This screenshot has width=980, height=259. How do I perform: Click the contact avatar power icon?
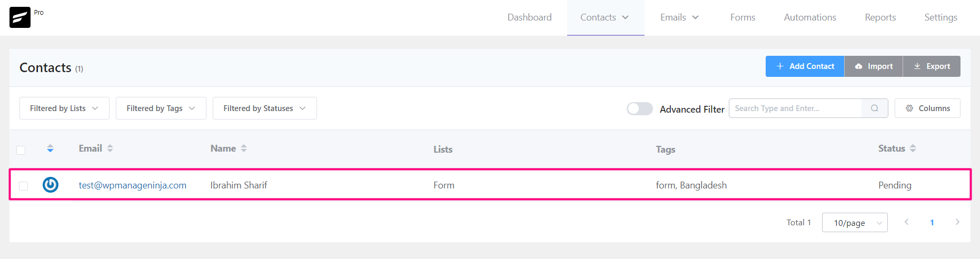tap(51, 185)
